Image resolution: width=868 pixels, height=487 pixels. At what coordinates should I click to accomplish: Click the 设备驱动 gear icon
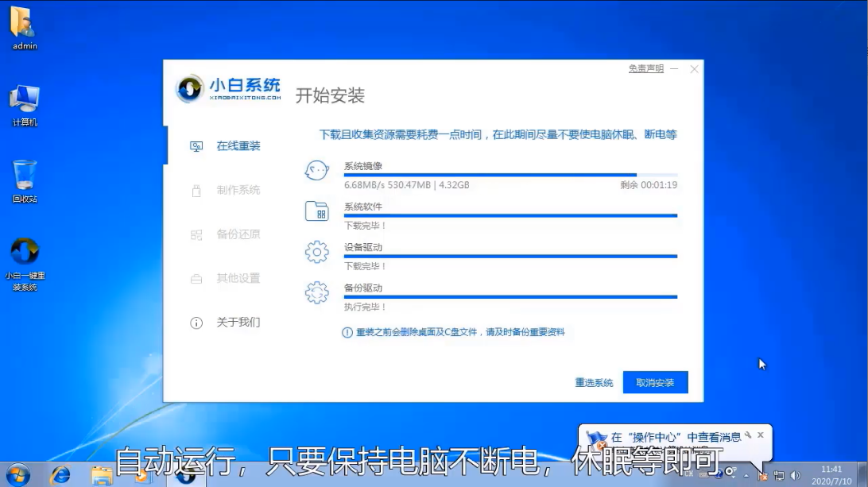pyautogui.click(x=316, y=251)
